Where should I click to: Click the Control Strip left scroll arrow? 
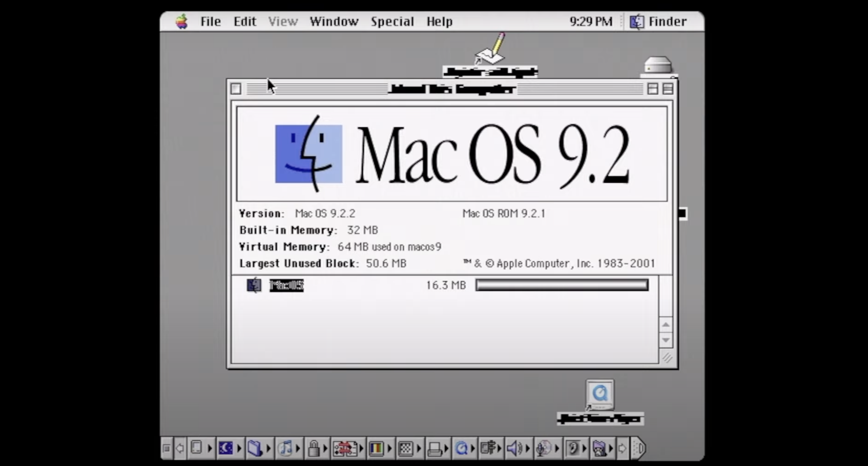(x=180, y=448)
